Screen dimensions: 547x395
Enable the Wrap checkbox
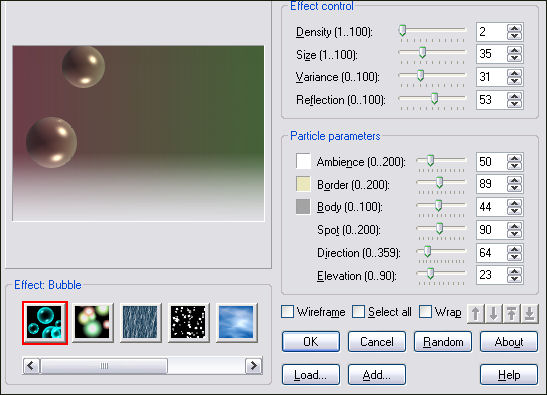(x=425, y=312)
